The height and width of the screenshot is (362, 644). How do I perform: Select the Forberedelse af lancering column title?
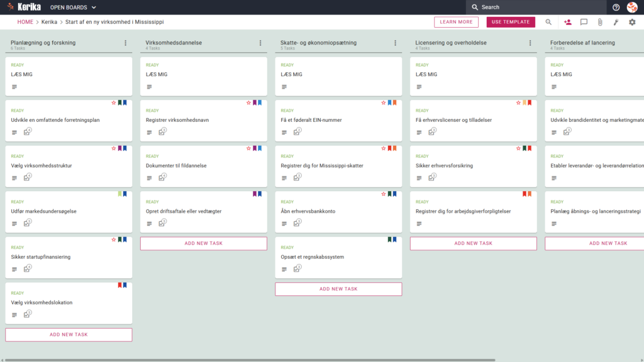(582, 43)
